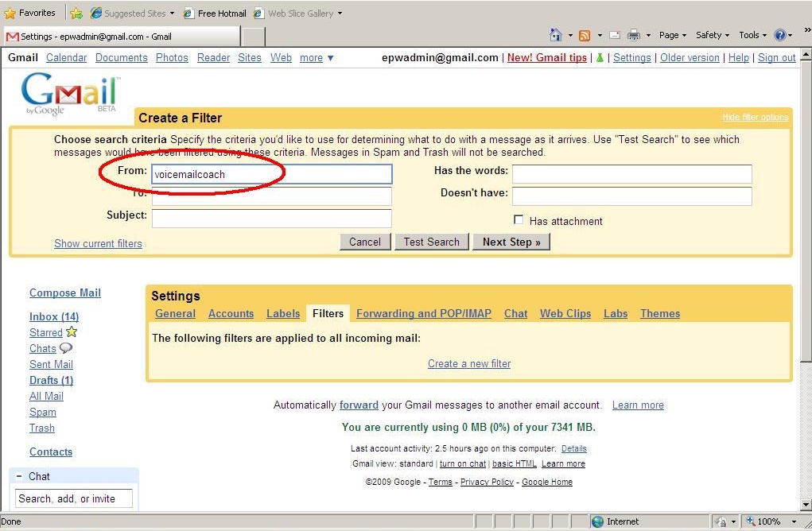This screenshot has width=812, height=531.
Task: Click the forward link in the footer
Action: click(x=359, y=405)
